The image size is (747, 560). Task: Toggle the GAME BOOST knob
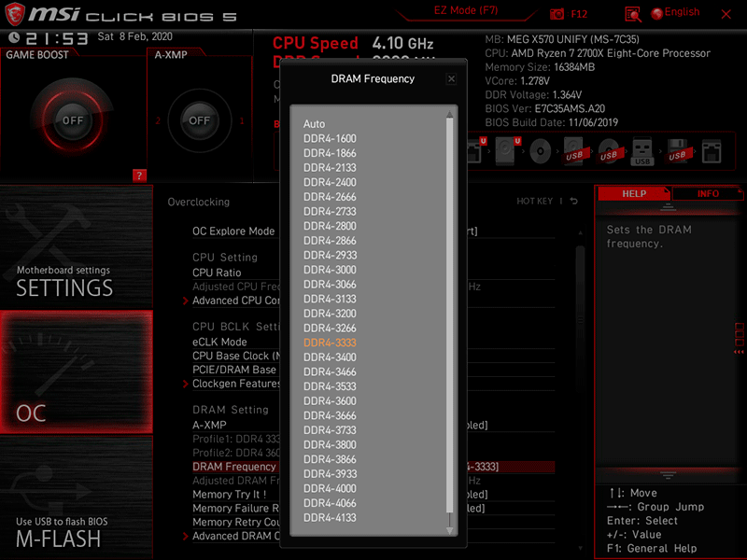pos(73,120)
